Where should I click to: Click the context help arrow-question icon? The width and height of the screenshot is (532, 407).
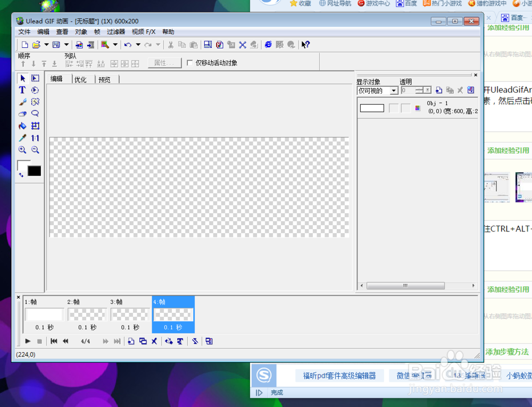pyautogui.click(x=305, y=45)
